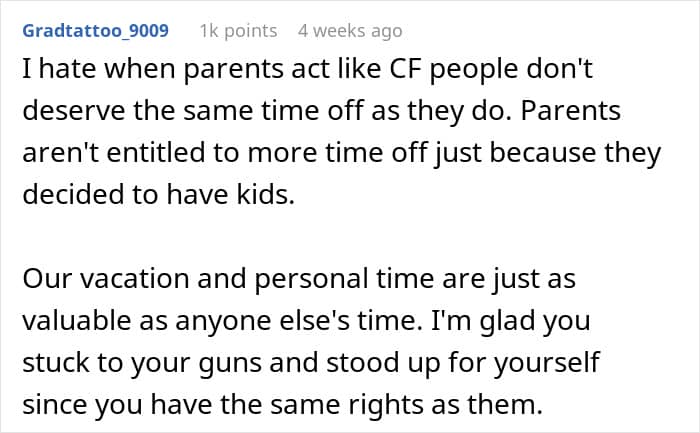Click the line starting 'stuck to your guns'

click(311, 363)
